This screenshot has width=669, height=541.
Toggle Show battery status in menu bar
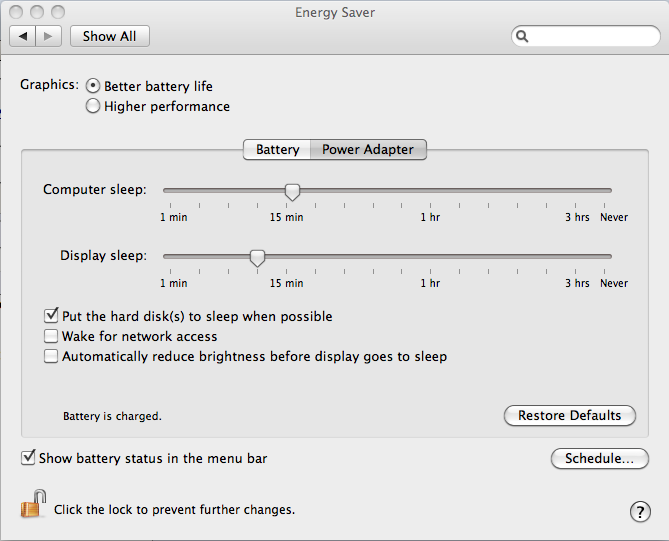tap(28, 458)
